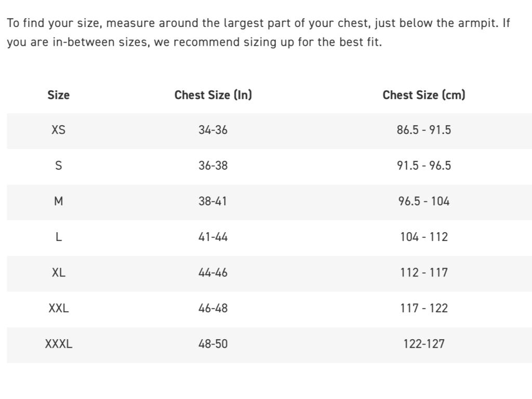
Task: Click the 104 - 112 cm value
Action: coord(424,237)
